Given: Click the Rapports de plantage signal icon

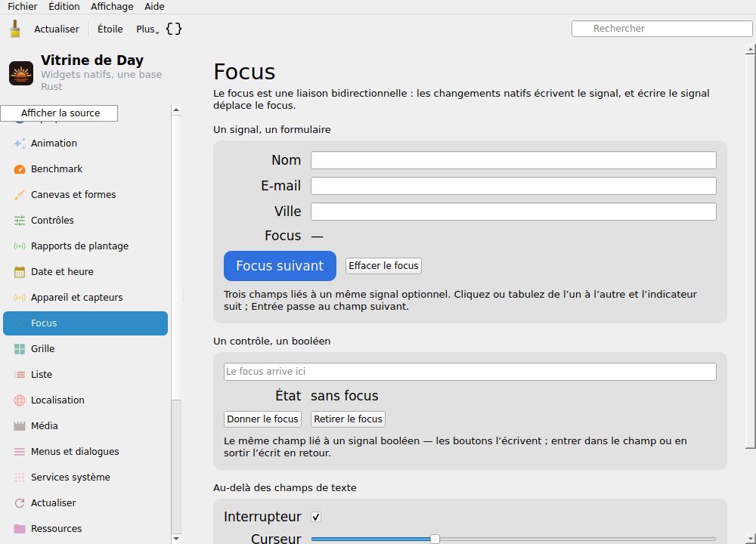Looking at the screenshot, I should point(20,246).
